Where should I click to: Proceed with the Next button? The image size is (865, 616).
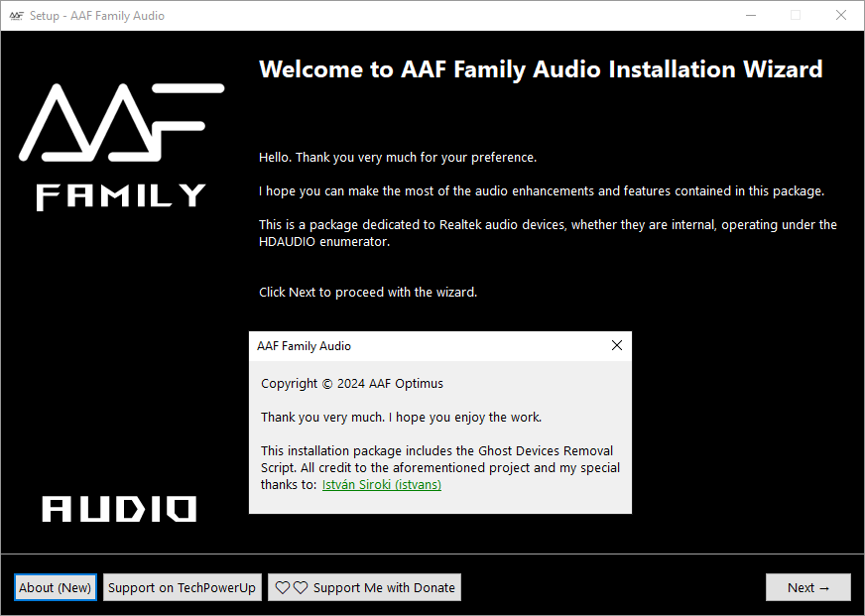pyautogui.click(x=808, y=587)
